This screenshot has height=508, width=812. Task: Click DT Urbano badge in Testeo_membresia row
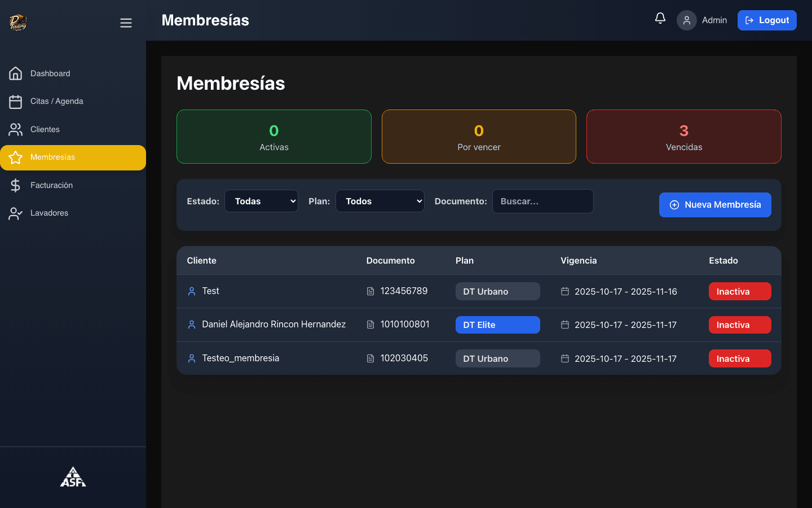[x=498, y=358]
